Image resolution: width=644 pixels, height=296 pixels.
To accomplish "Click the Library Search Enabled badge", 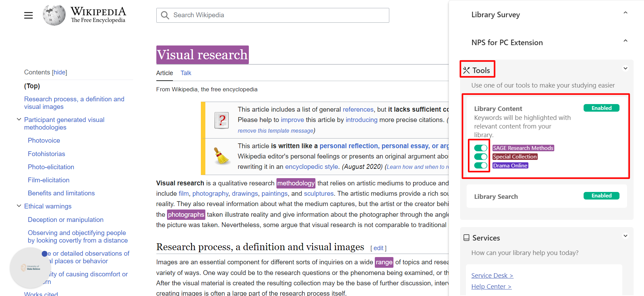I will pyautogui.click(x=601, y=195).
